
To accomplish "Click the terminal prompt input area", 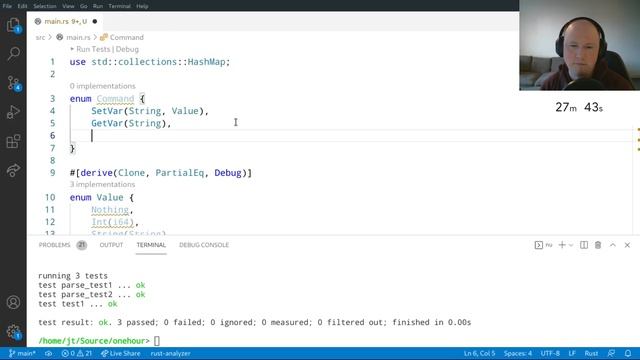I will click(157, 341).
